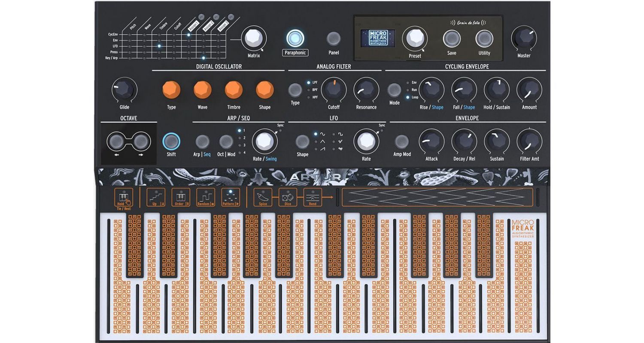The image size is (644, 343).
Task: Click the Panel button
Action: [x=334, y=39]
